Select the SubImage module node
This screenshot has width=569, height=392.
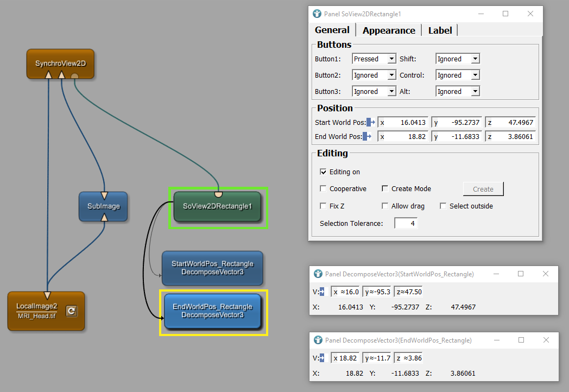pos(103,206)
